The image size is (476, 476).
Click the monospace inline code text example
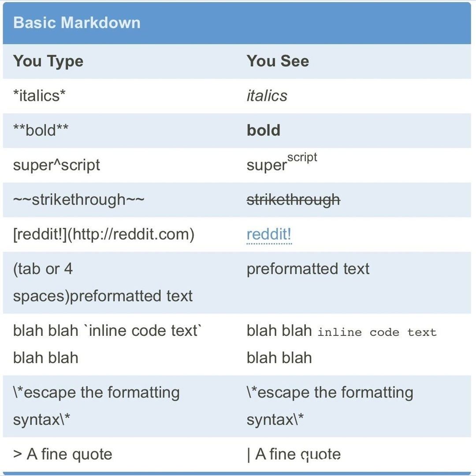(x=377, y=332)
